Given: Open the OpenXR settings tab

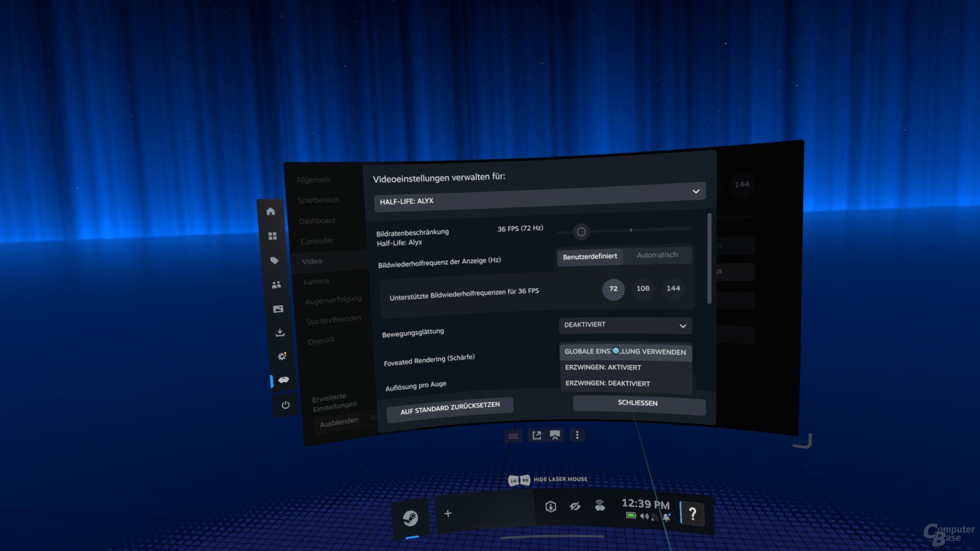Looking at the screenshot, I should point(321,340).
